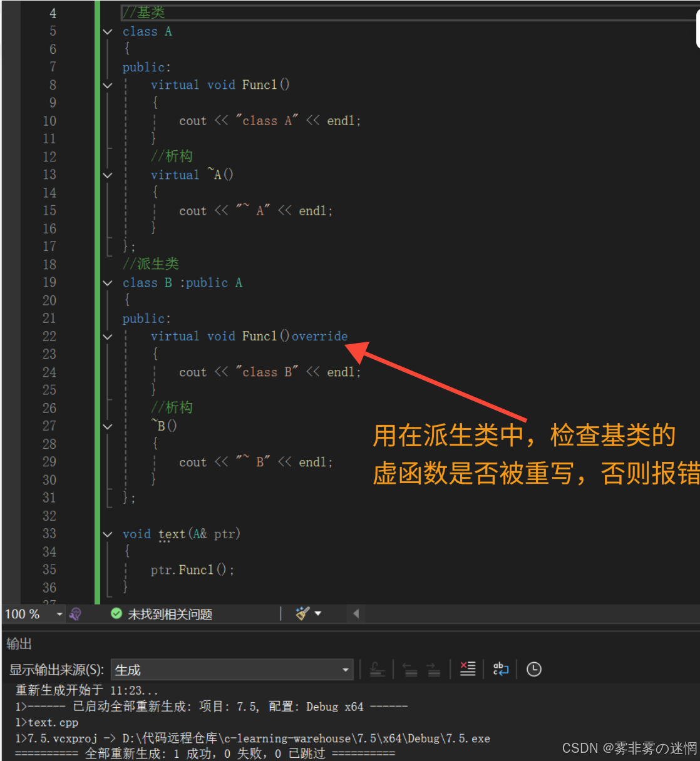Screen dimensions: 700x761
Task: Click line number 22 in the gutter
Action: tap(49, 336)
